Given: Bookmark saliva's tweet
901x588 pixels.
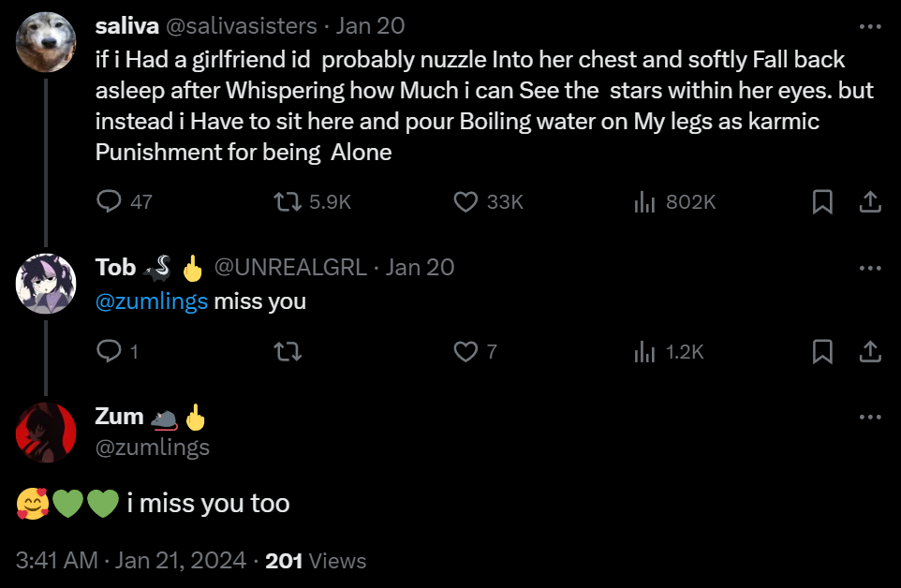Looking at the screenshot, I should (x=822, y=201).
